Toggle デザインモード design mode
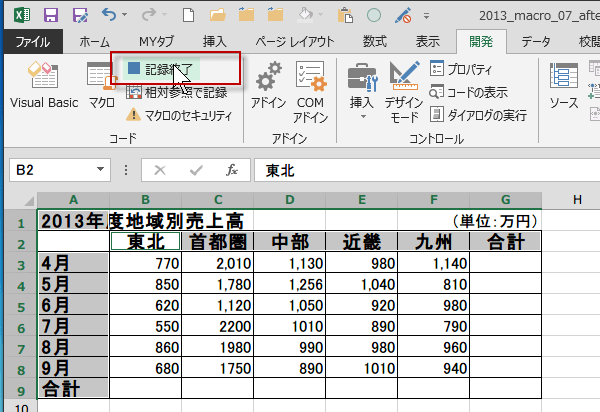 click(x=403, y=88)
